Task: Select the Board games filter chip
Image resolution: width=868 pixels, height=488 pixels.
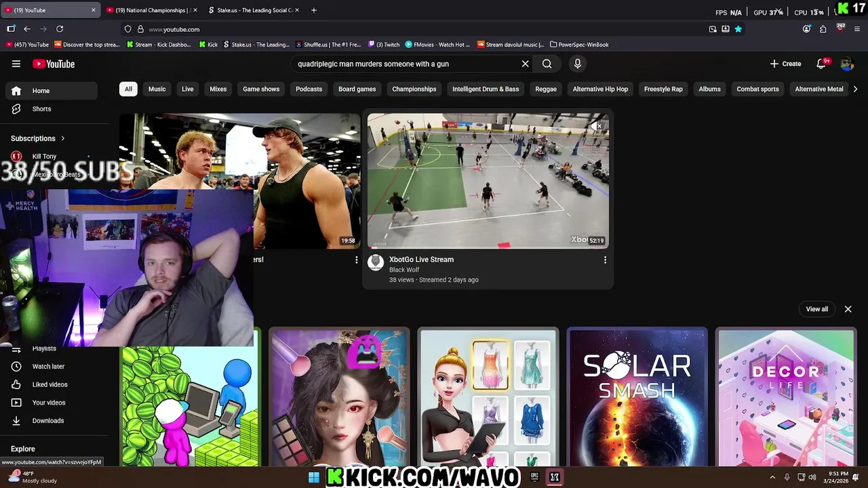Action: (357, 89)
